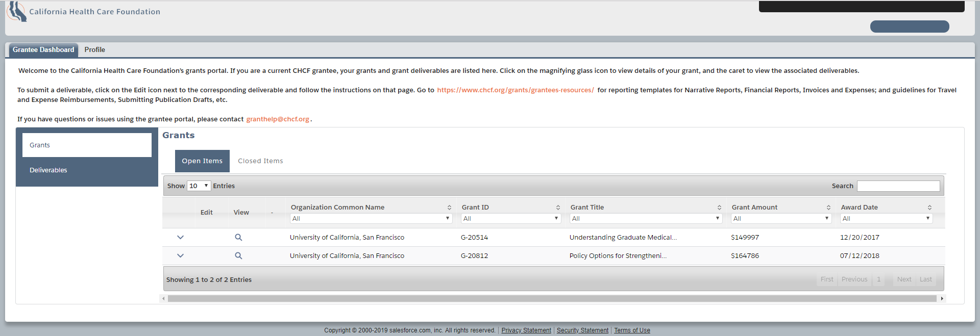Viewport: 980px width, 336px height.
Task: Click Understanding Graduate Medical... grant title
Action: [x=623, y=238]
